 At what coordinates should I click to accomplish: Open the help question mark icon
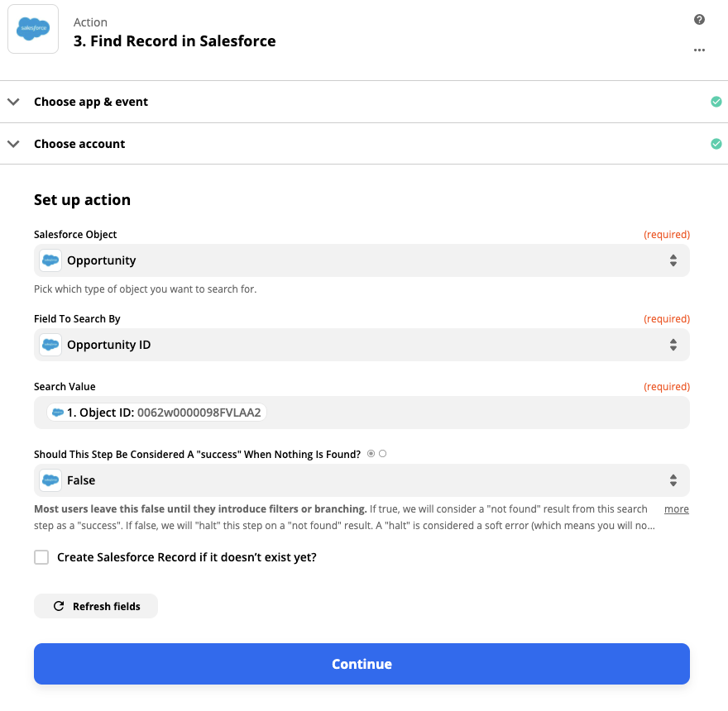[x=699, y=20]
